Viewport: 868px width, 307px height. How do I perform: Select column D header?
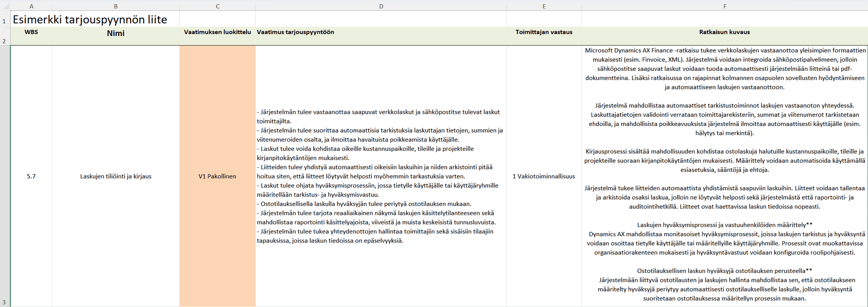(x=381, y=6)
